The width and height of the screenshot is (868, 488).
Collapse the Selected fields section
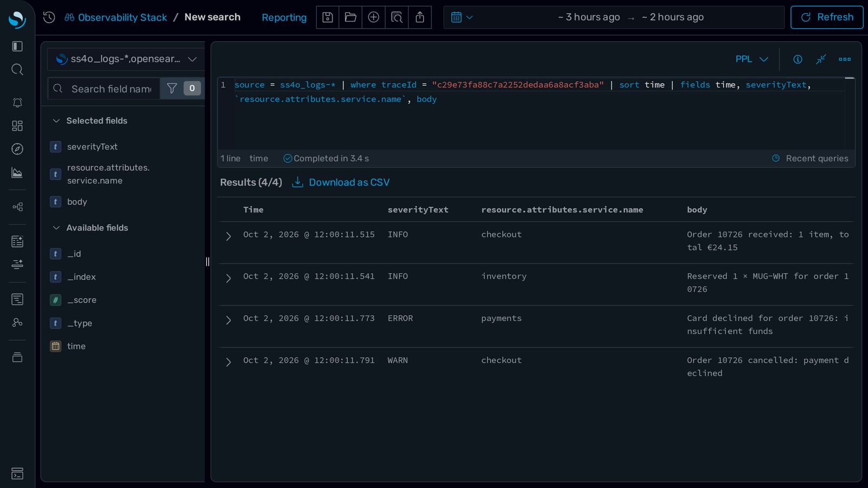(x=56, y=120)
